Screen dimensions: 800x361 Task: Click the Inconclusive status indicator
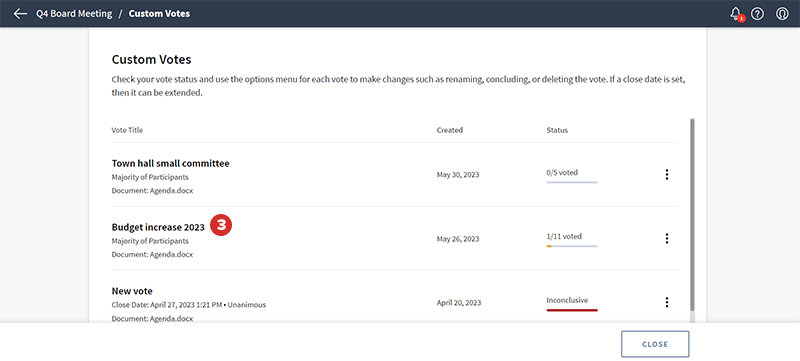click(571, 303)
